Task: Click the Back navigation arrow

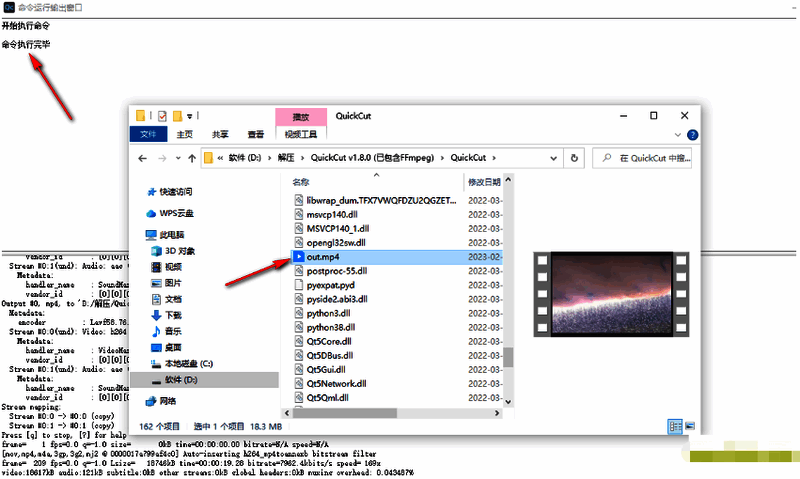Action: click(x=142, y=158)
